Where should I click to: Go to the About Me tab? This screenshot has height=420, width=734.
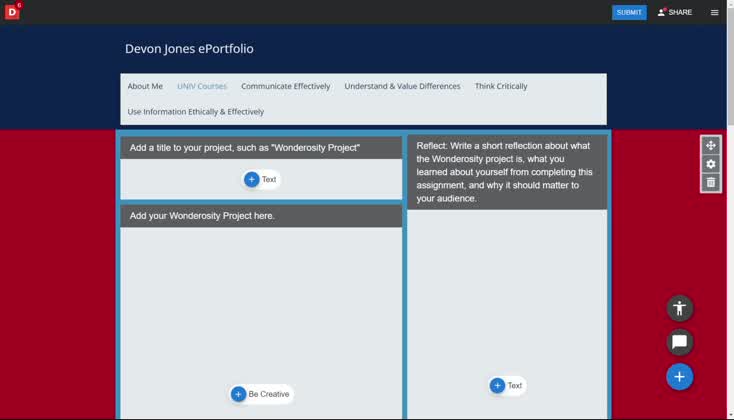(145, 86)
